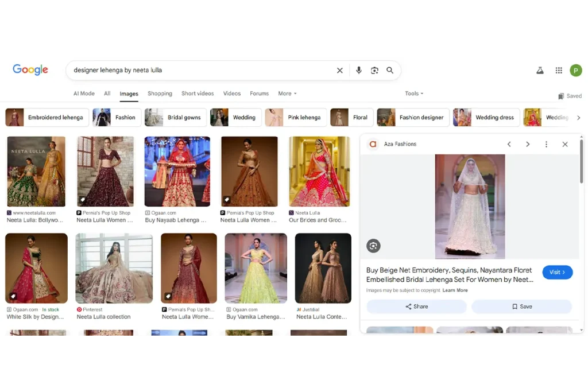588x392 pixels.
Task: Open Justdial Neeta Lulla thumbnail
Action: click(x=323, y=269)
